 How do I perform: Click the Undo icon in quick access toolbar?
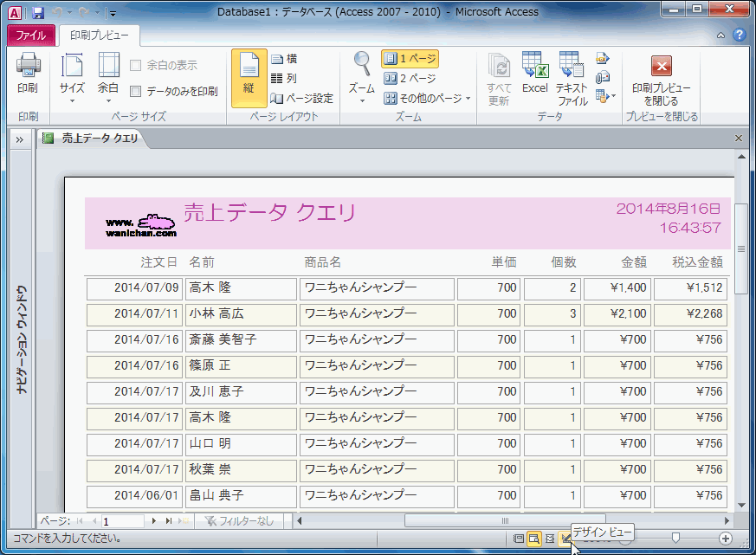(57, 13)
